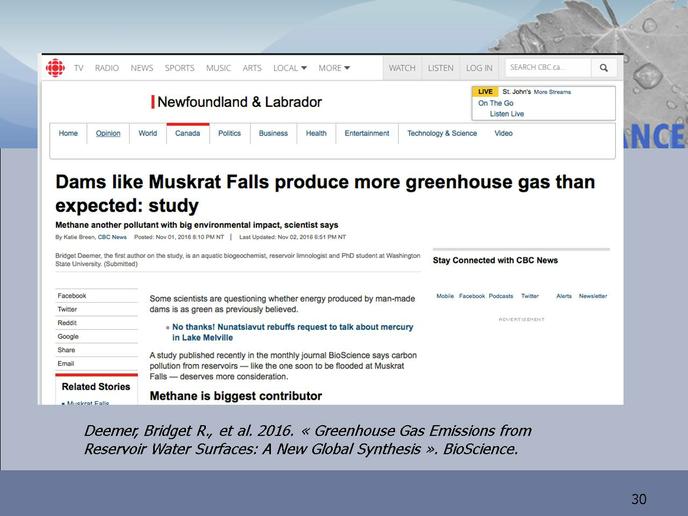The width and height of the screenshot is (688, 516).
Task: Click the article headline about Muskrat Falls
Action: click(325, 194)
